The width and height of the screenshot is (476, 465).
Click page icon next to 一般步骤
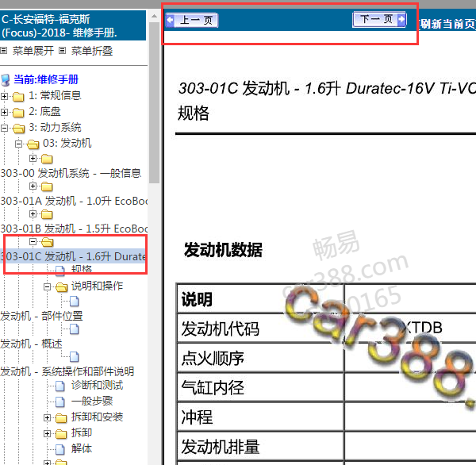pyautogui.click(x=60, y=402)
